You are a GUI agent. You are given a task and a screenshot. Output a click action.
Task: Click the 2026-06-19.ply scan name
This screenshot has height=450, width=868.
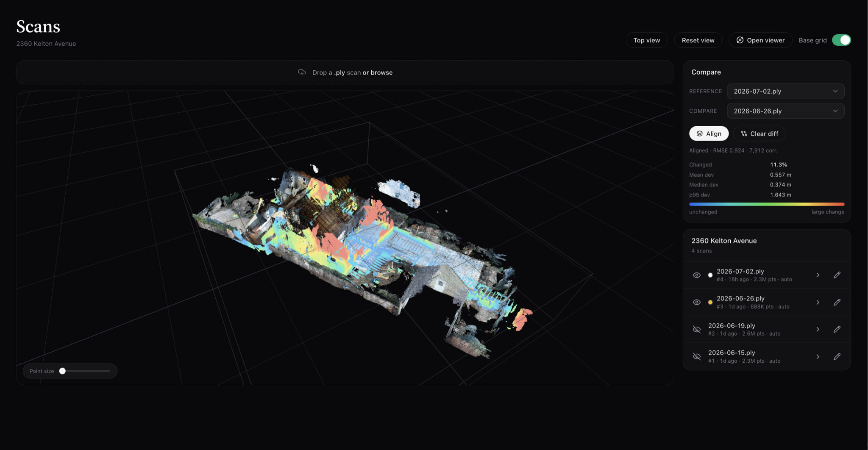732,325
